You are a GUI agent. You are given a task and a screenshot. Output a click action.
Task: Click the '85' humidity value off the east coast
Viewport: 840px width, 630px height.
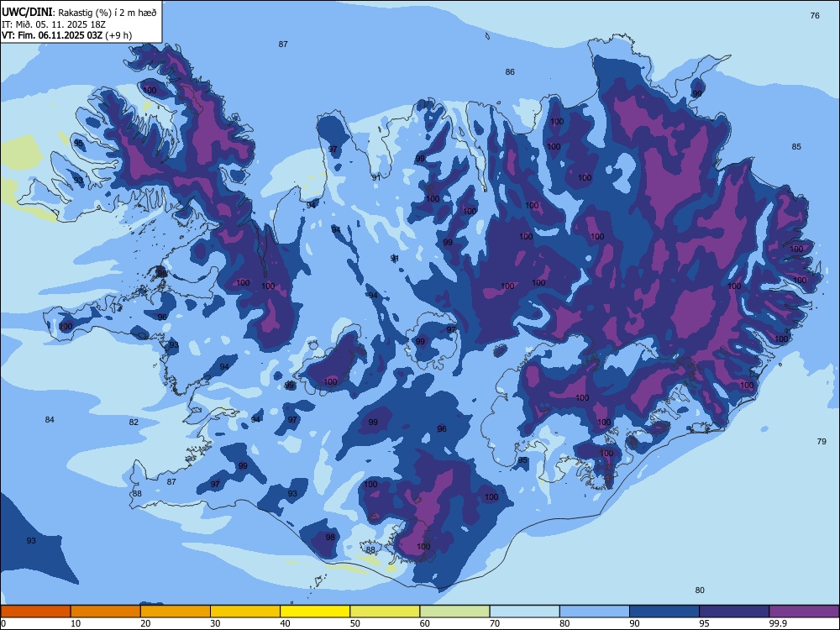[796, 147]
